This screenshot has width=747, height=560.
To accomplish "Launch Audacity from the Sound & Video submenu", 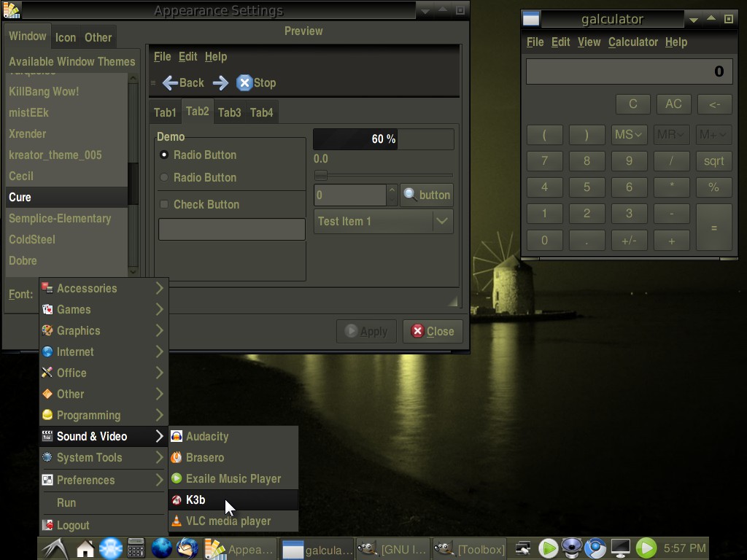I will pyautogui.click(x=233, y=436).
